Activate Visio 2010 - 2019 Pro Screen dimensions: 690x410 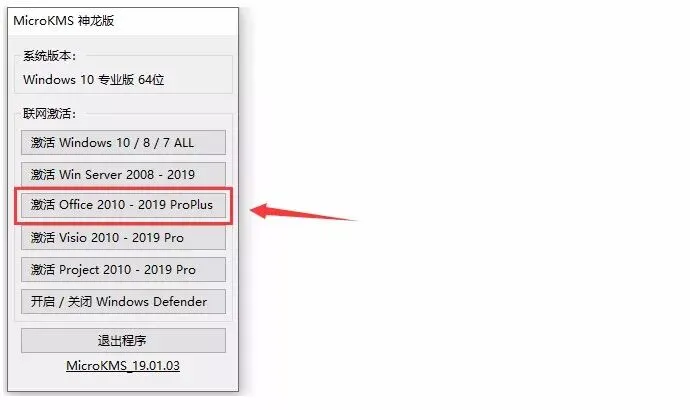coord(123,238)
